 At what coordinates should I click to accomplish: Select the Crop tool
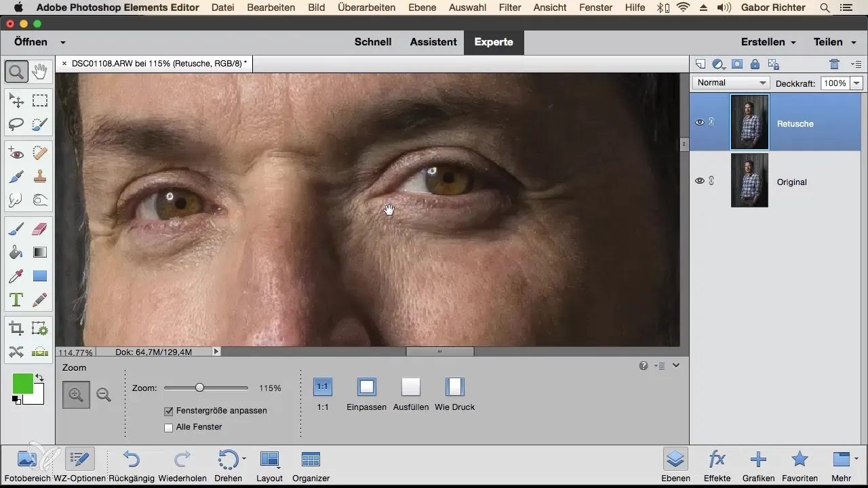click(16, 329)
